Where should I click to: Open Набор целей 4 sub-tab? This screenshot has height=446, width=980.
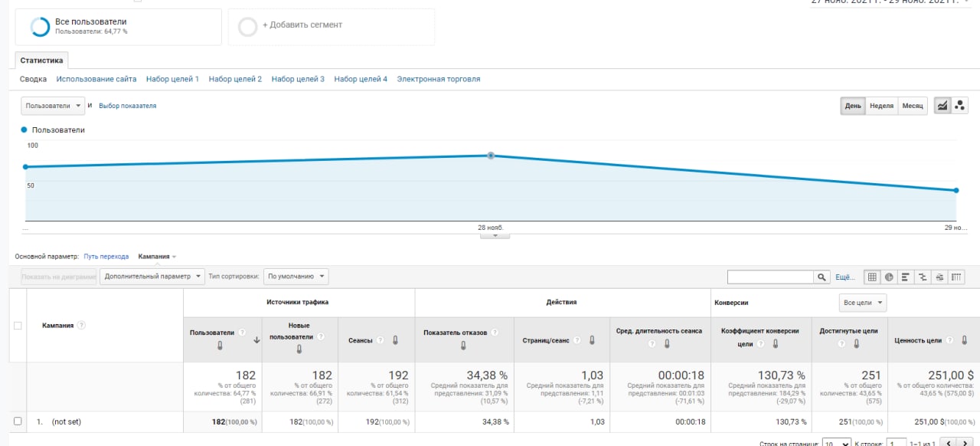pyautogui.click(x=361, y=79)
